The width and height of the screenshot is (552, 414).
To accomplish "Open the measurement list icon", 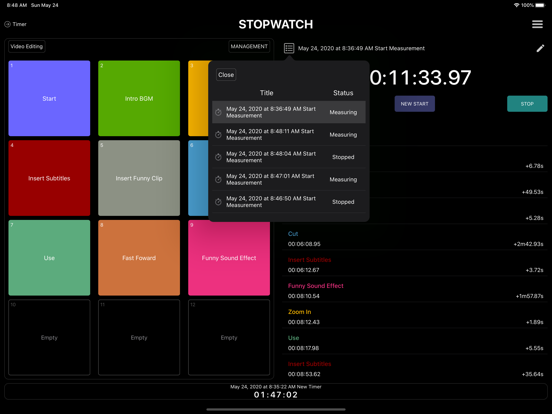I will (x=289, y=48).
